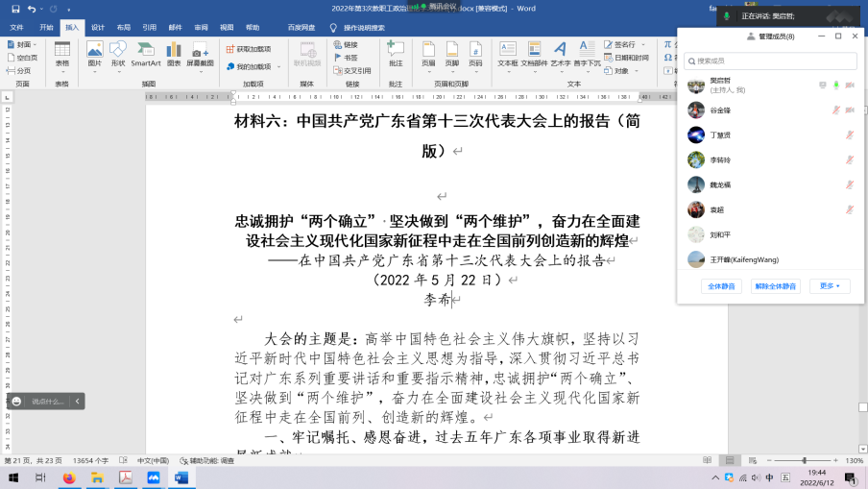Open WordArt (艺术字) styles
The width and height of the screenshot is (868, 489).
point(560,56)
